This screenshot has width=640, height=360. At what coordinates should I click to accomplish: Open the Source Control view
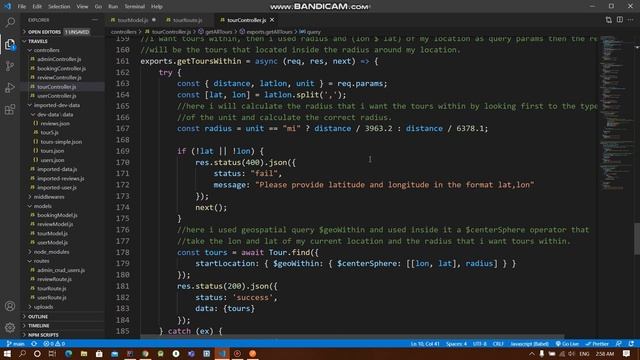(10, 66)
